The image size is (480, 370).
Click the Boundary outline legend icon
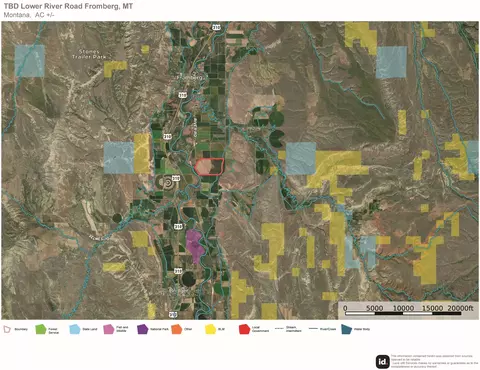click(x=7, y=329)
